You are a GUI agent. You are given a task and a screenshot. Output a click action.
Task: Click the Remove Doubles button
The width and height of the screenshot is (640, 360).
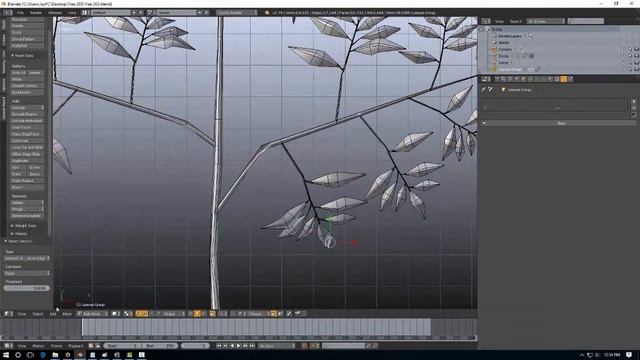click(27, 216)
